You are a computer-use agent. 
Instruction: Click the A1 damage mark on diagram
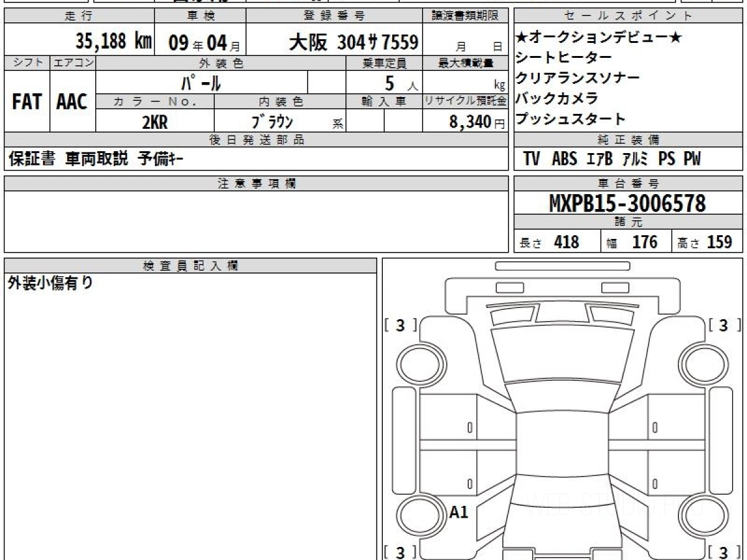click(458, 512)
